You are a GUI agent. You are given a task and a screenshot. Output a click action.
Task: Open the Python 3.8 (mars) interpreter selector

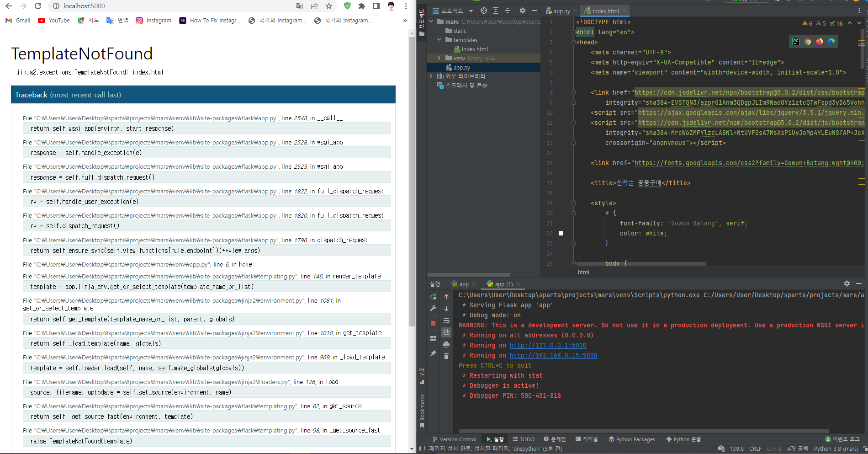[x=836, y=449]
